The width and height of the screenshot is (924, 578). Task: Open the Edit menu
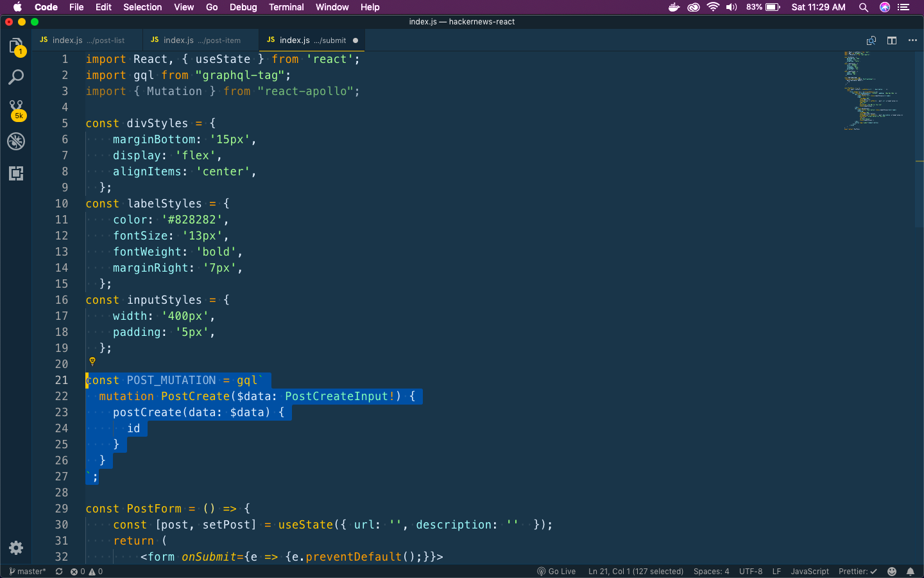pos(103,7)
